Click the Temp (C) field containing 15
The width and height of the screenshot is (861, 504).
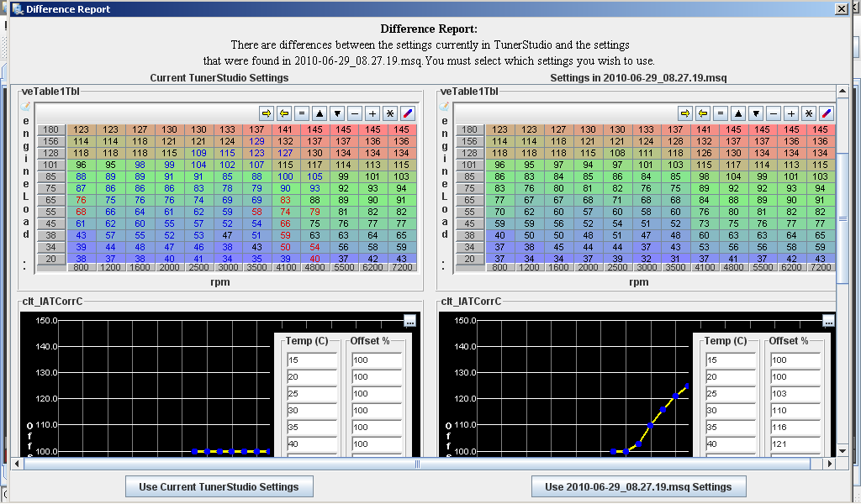pyautogui.click(x=310, y=360)
